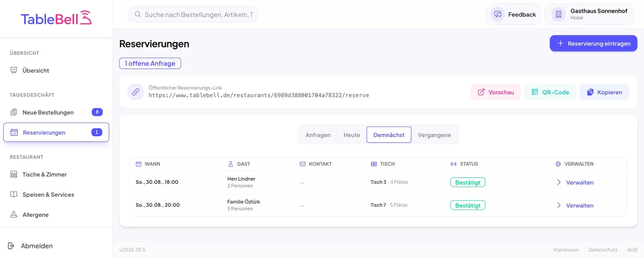Screen dimensions: 644x258
Task: Click the Tische & Zimmer icon
Action: click(14, 174)
